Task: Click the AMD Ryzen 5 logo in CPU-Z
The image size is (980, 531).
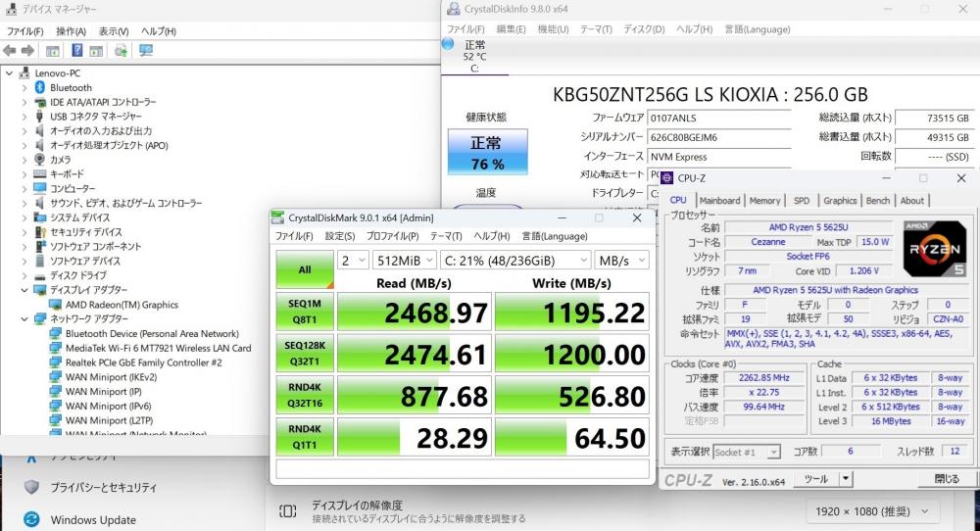Action: click(934, 250)
